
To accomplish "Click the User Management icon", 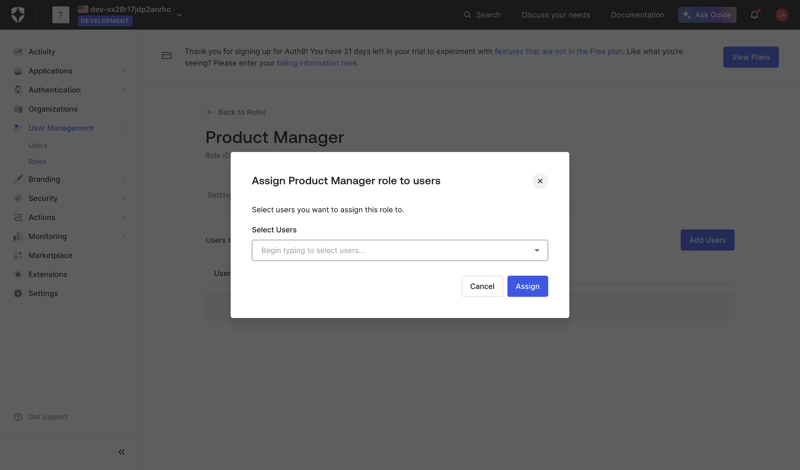I will click(18, 128).
